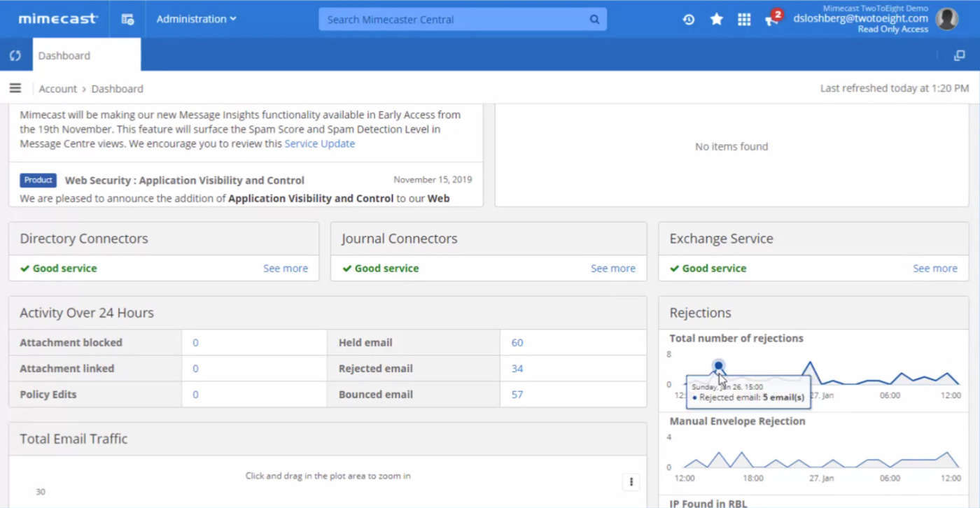Select the Dashboard tab
Viewport: 980px width, 508px height.
[x=64, y=56]
